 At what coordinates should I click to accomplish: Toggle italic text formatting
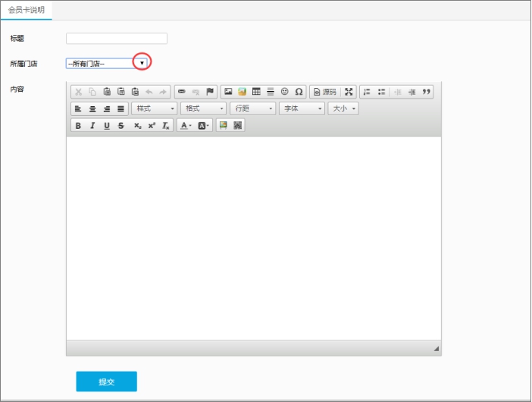92,126
